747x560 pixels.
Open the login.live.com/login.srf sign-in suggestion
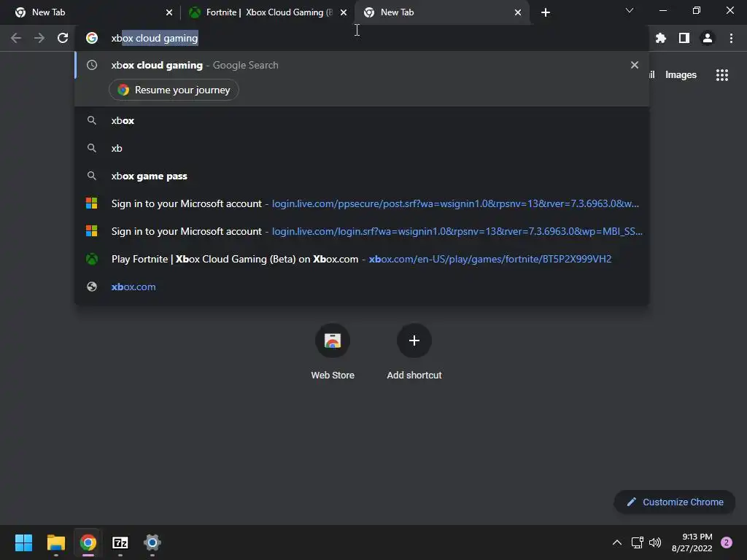(x=362, y=231)
